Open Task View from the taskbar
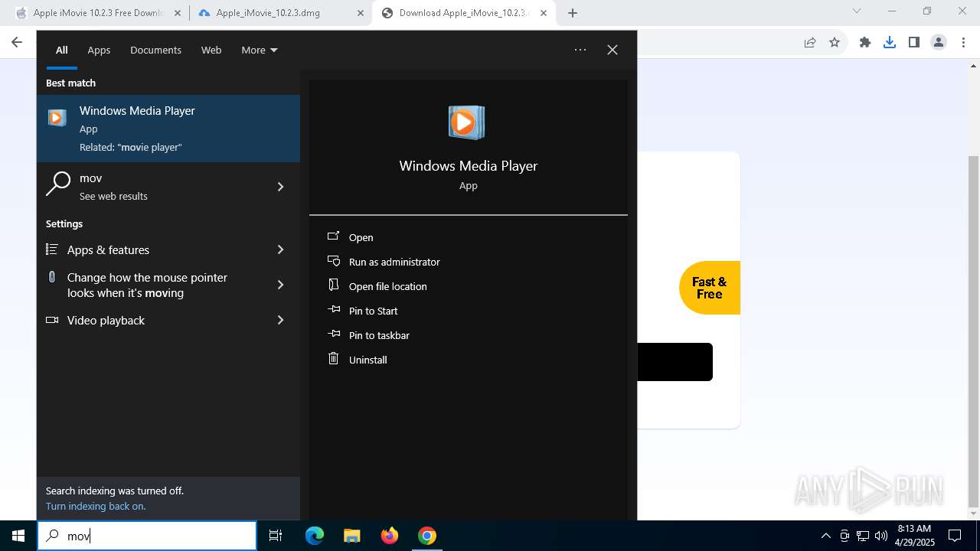Viewport: 980px width, 551px height. (276, 536)
